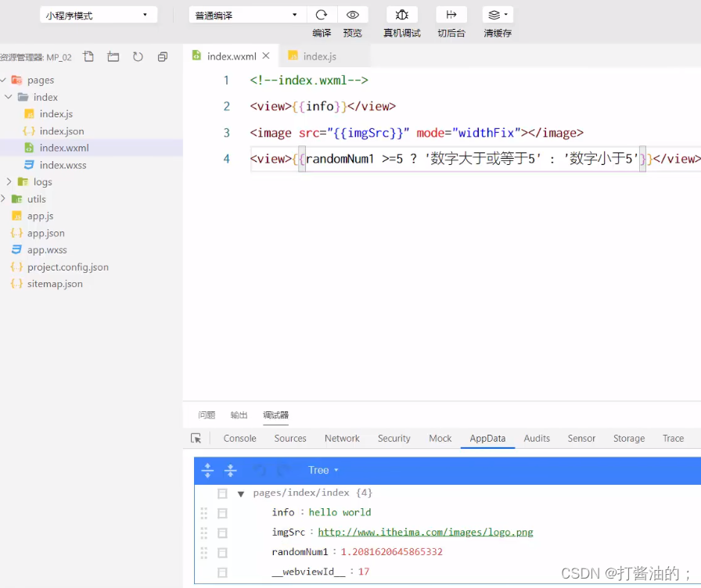
Task: Click the 'hello world' info value
Action: 340,512
